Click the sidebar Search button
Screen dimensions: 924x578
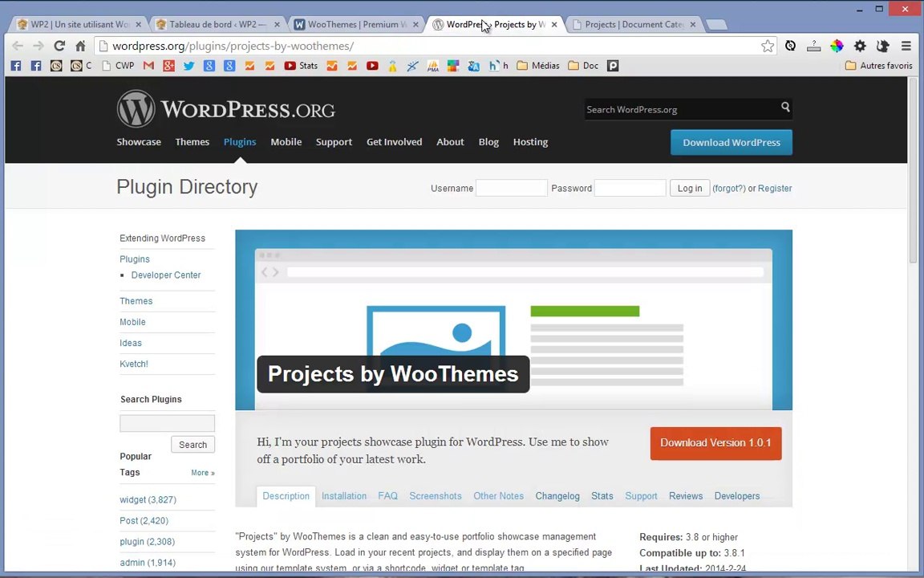coord(192,445)
